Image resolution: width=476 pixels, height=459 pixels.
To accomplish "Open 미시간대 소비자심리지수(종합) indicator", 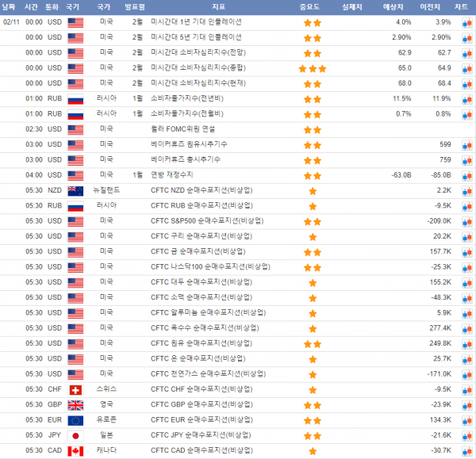I will 202,69.
